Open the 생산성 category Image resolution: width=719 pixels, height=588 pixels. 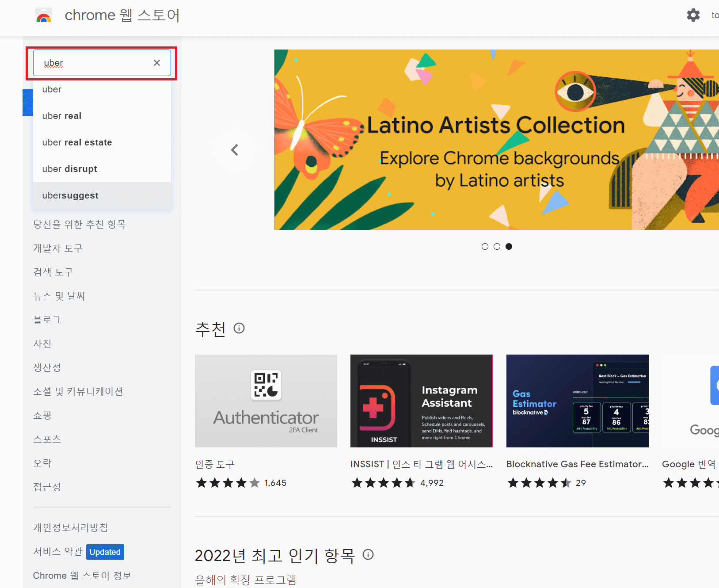47,368
